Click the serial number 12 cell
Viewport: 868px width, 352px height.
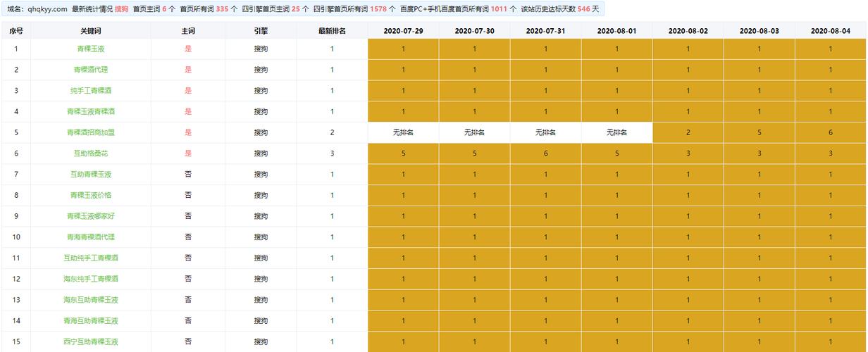click(x=16, y=279)
